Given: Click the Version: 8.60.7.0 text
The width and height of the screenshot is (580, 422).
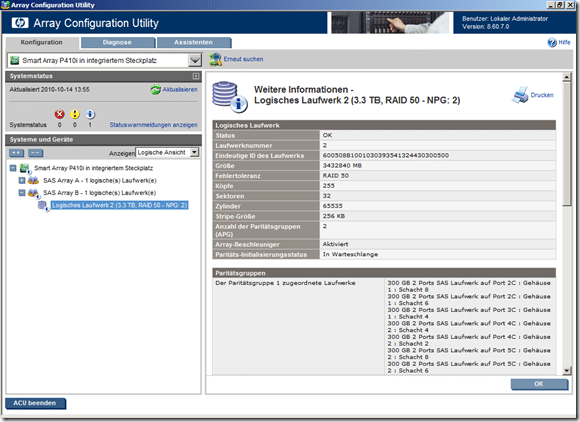Looking at the screenshot, I should [485, 27].
